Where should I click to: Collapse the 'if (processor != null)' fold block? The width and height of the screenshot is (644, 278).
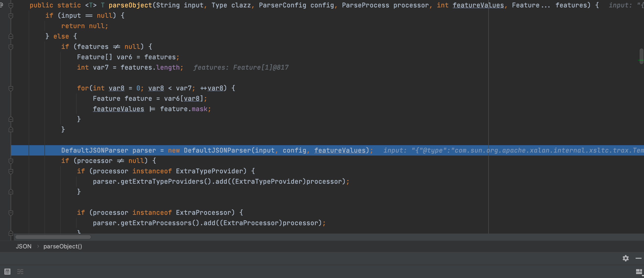pos(11,161)
